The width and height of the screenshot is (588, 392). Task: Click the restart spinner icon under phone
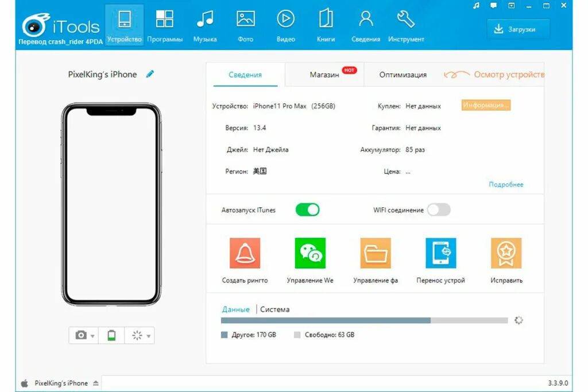(137, 335)
